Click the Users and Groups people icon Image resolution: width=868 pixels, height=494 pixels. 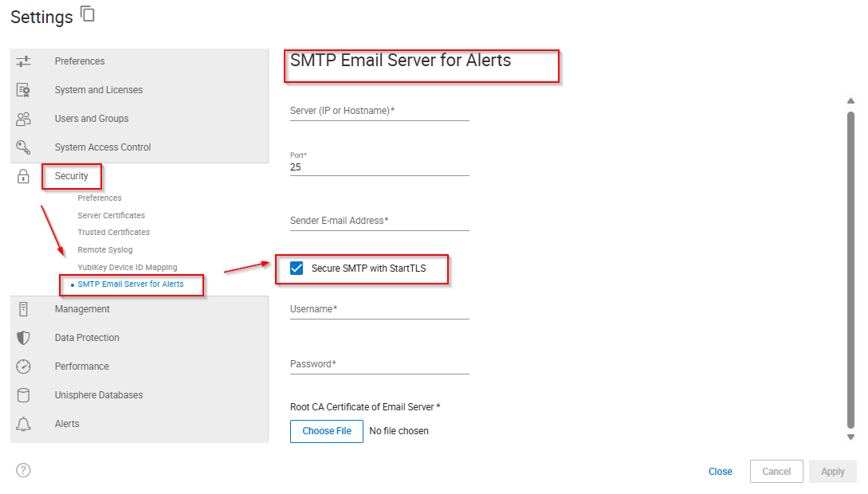click(24, 118)
